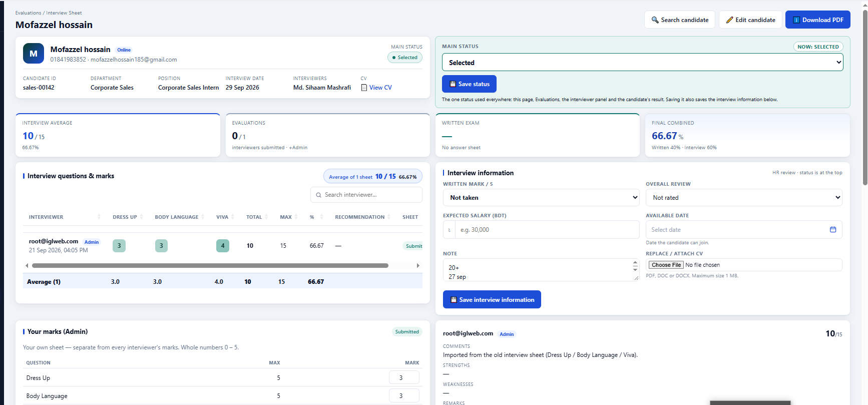Click the Edit candidate button

(x=750, y=20)
